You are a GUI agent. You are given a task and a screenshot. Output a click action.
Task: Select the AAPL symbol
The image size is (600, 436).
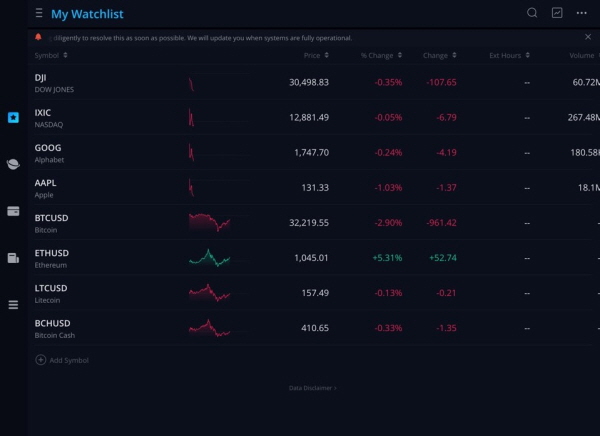click(x=45, y=183)
